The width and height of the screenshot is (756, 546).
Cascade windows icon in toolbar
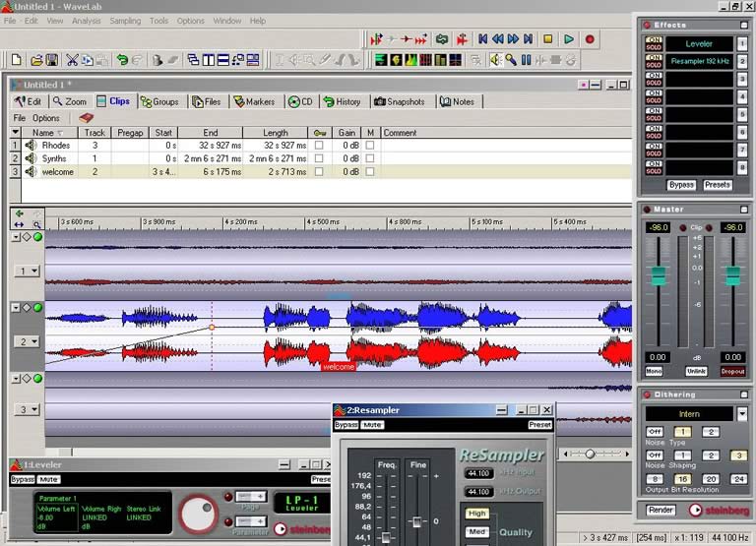(193, 60)
